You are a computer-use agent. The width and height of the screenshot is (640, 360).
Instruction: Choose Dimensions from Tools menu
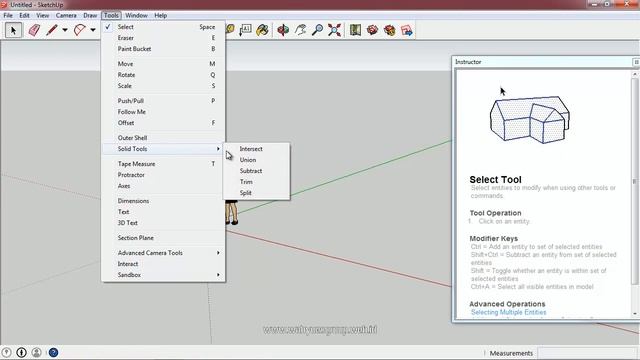(163, 201)
